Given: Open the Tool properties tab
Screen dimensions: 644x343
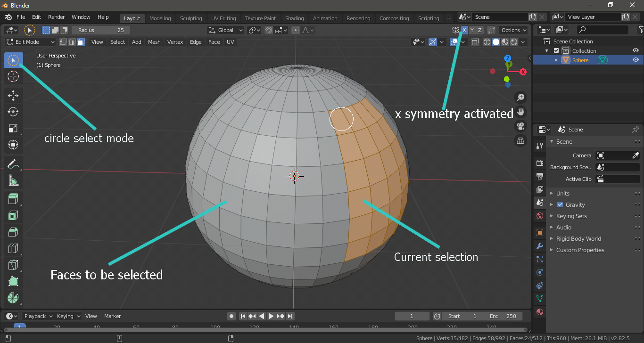Looking at the screenshot, I should (540, 147).
